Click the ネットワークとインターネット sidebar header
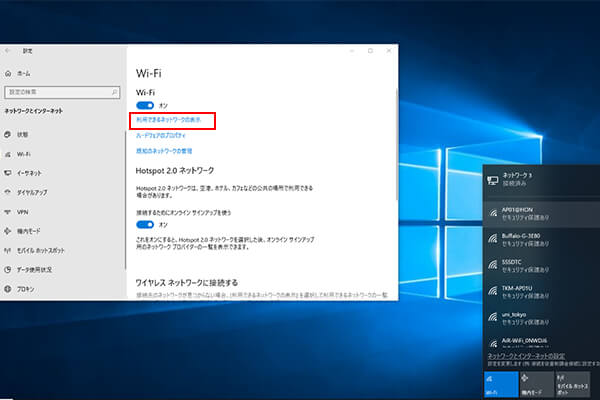This screenshot has width=600, height=400. tap(34, 111)
